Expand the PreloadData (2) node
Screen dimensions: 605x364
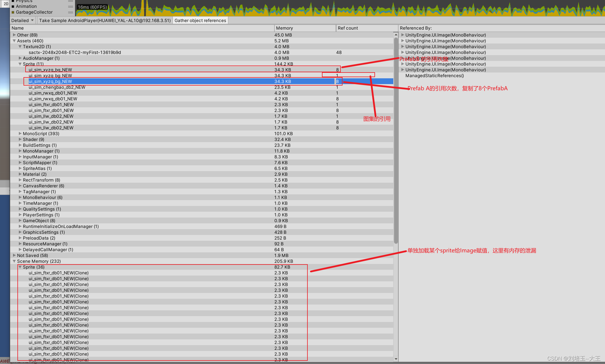[20, 238]
